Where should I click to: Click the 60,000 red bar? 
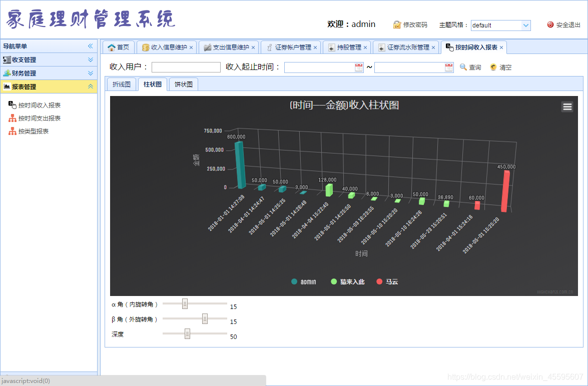(477, 205)
